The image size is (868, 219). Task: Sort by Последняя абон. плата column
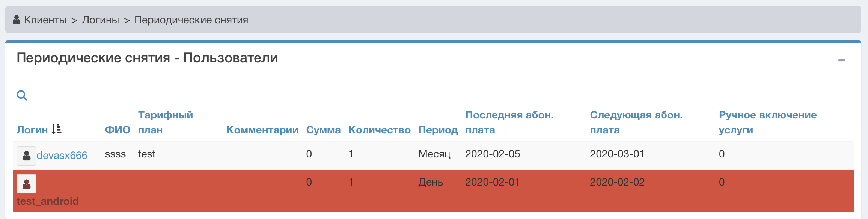(509, 122)
